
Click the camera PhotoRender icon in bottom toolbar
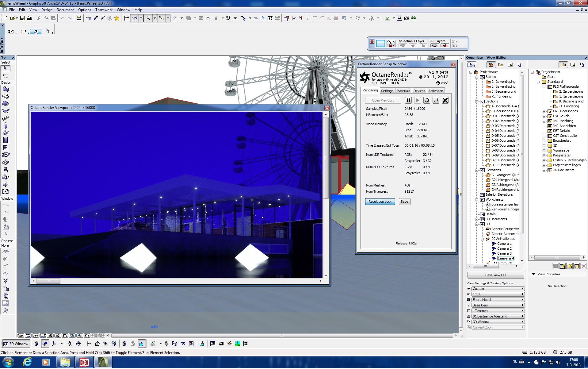point(221,344)
